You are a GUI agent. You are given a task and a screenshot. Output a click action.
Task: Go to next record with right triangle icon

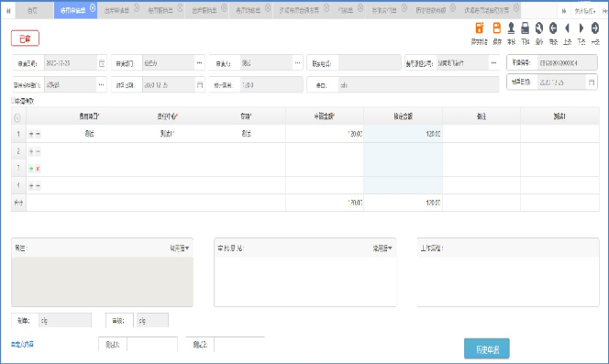click(x=581, y=28)
